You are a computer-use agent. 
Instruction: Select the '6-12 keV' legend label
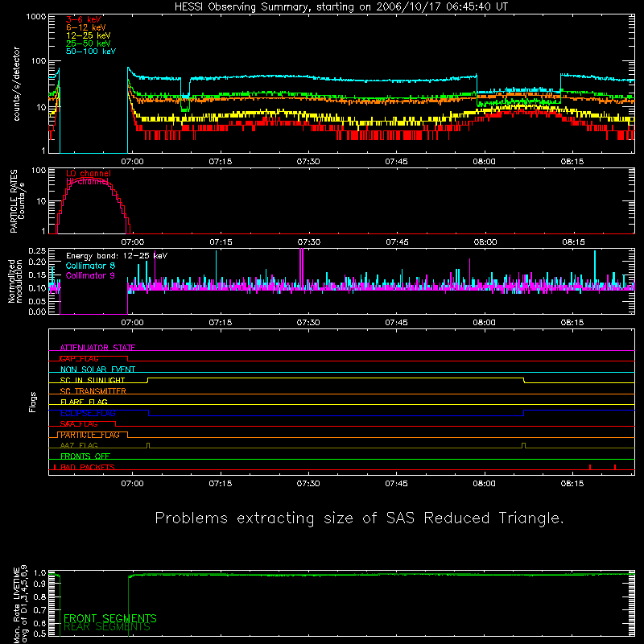click(86, 27)
